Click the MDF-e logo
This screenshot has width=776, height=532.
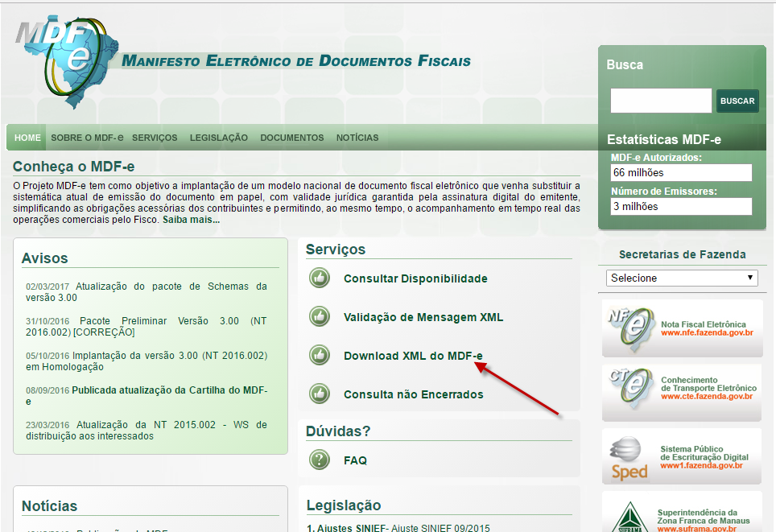pos(67,60)
